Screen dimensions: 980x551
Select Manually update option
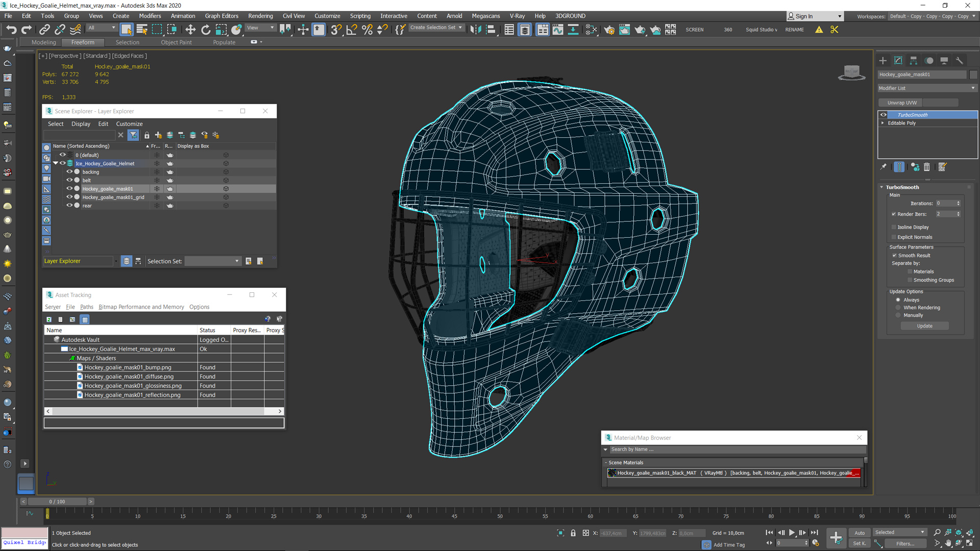[898, 315]
